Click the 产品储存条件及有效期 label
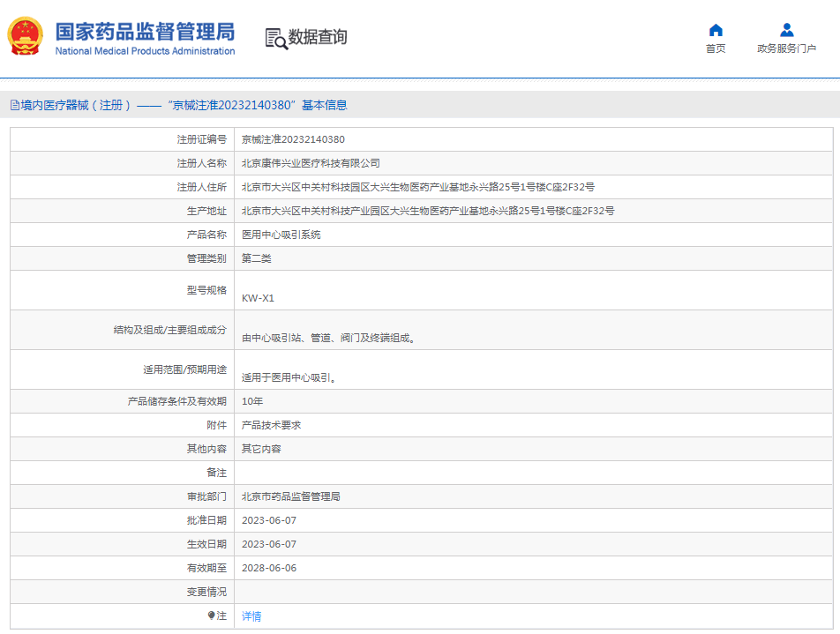This screenshot has width=840, height=634. [177, 401]
